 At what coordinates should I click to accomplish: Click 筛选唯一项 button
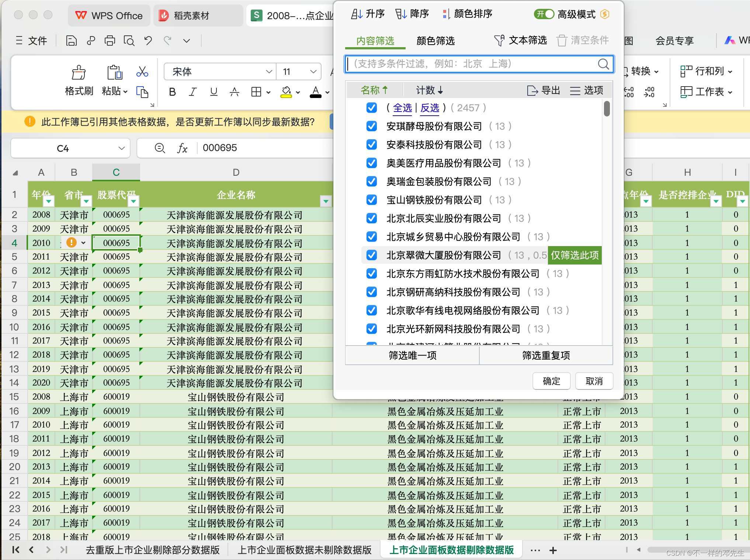pyautogui.click(x=412, y=356)
